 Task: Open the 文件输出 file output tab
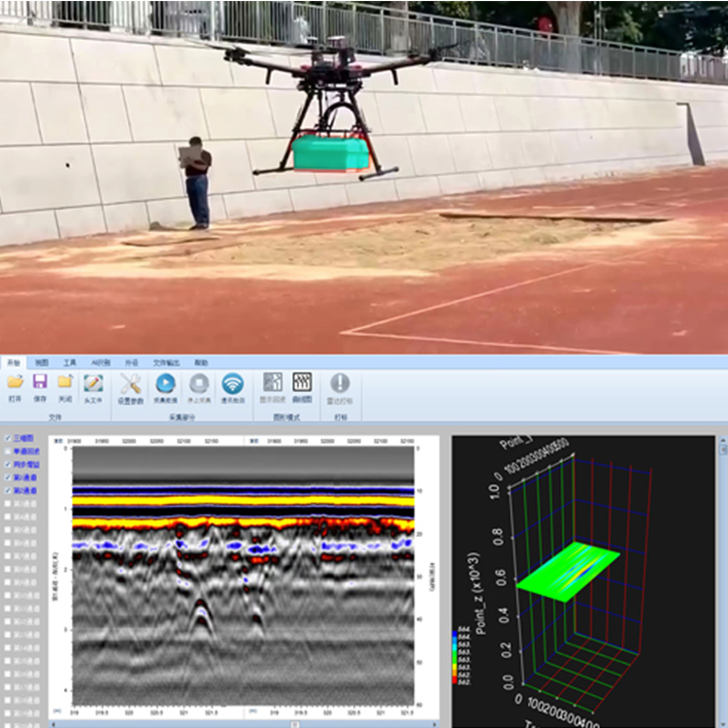pos(166,361)
